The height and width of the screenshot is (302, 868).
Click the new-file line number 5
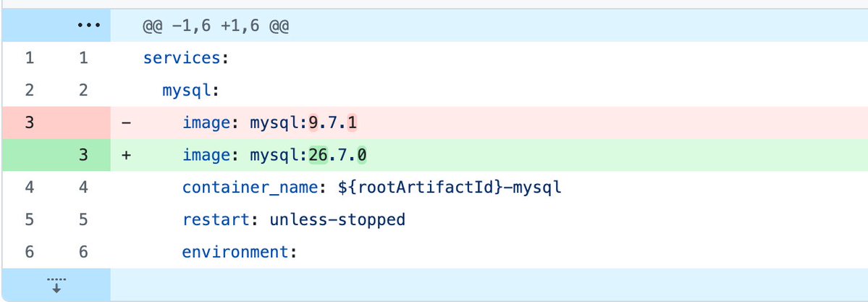(83, 219)
